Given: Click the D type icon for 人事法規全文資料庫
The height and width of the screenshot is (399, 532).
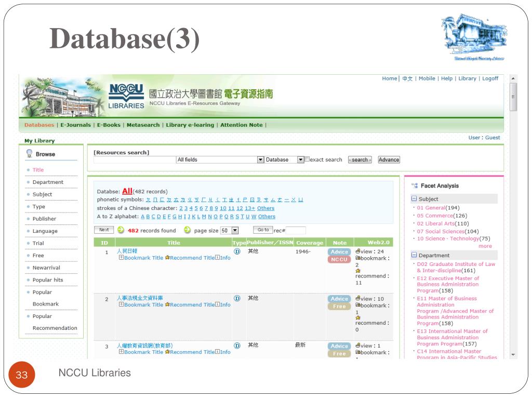Looking at the screenshot, I should point(237,298).
